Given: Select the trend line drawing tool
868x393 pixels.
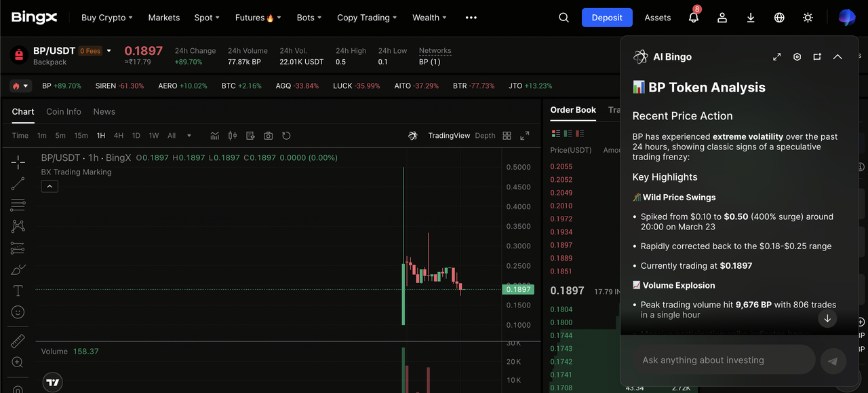Looking at the screenshot, I should [x=18, y=183].
